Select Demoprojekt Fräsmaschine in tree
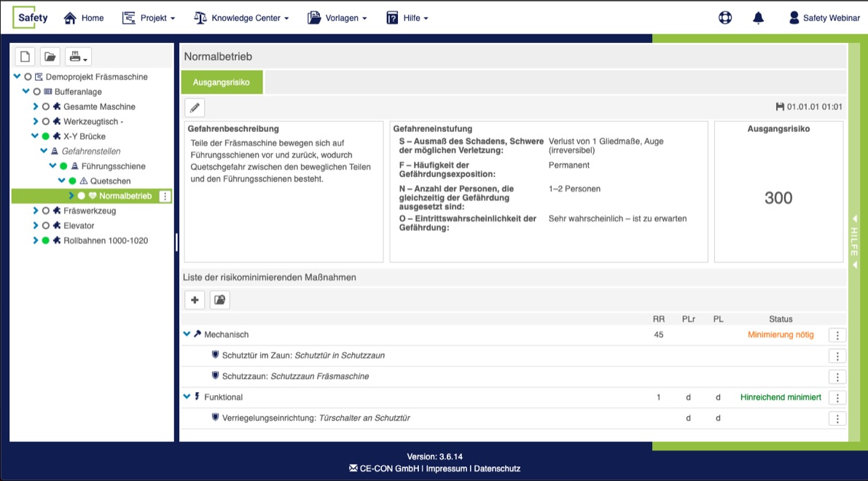The height and width of the screenshot is (481, 868). (x=96, y=77)
